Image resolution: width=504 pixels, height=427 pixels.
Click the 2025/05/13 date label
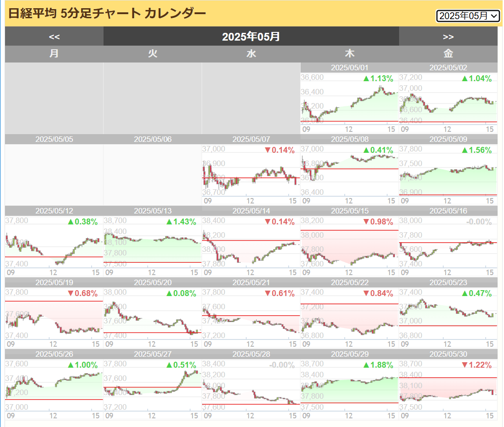click(153, 211)
